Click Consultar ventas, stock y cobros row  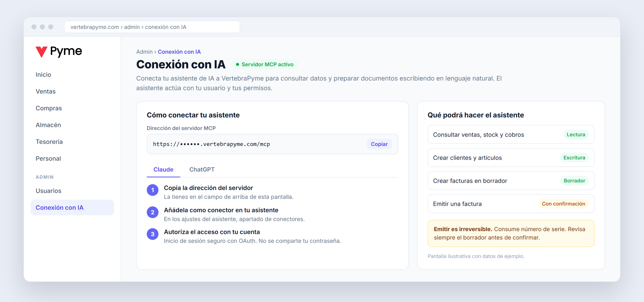[511, 134]
